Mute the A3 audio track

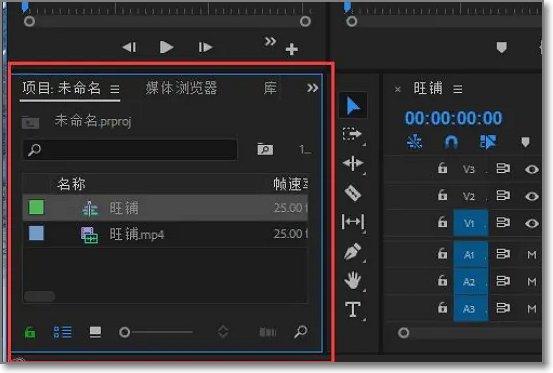532,309
